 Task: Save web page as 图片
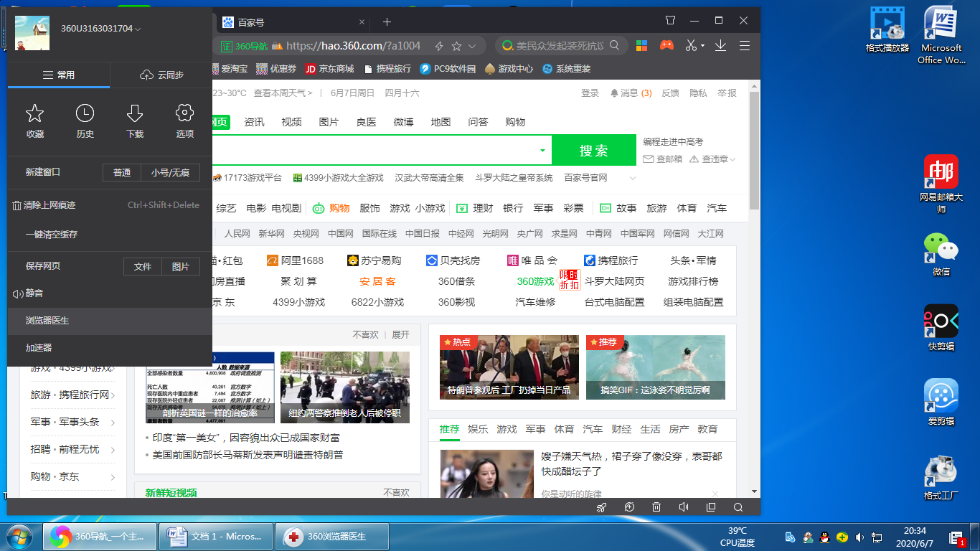[x=181, y=266]
